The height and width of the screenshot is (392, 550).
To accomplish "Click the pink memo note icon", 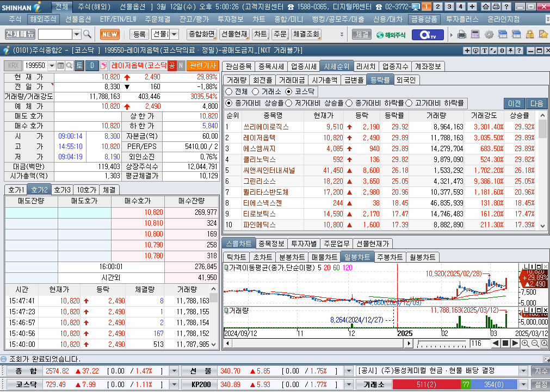I will click(103, 66).
